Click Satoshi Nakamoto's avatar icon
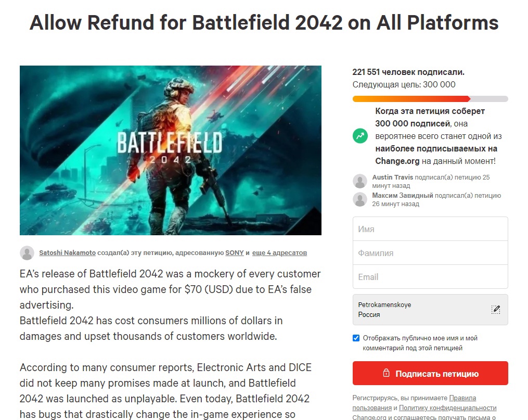The height and width of the screenshot is (420, 528). pos(27,253)
